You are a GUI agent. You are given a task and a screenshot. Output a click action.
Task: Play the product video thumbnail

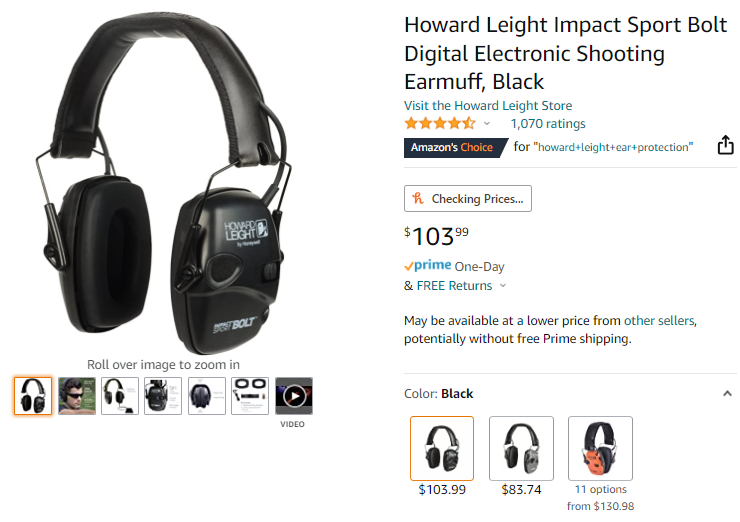tap(294, 396)
